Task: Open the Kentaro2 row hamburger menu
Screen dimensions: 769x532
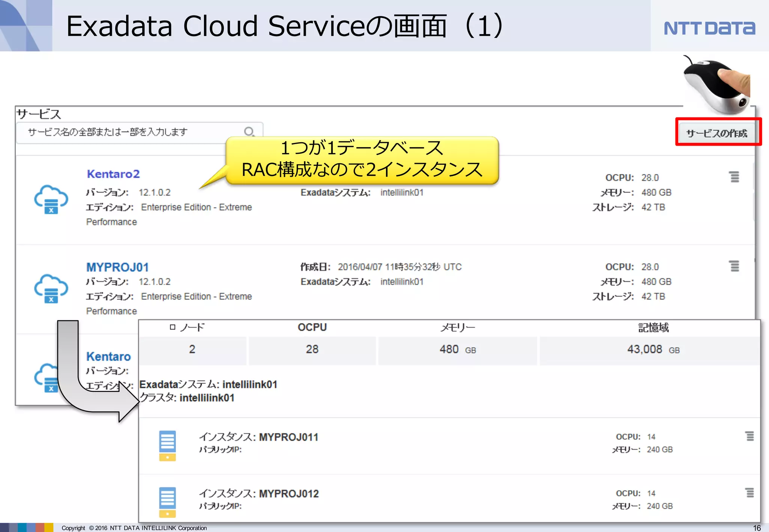Action: click(734, 177)
